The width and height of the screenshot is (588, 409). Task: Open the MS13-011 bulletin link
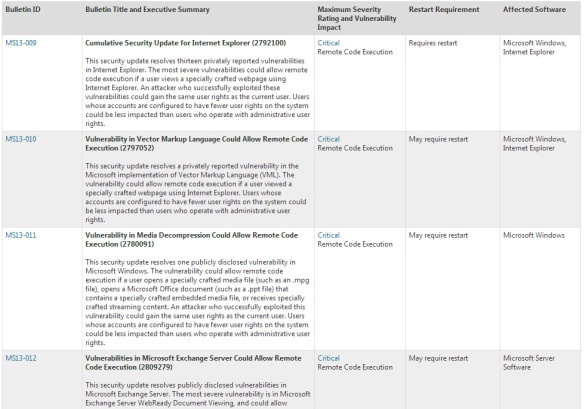coord(21,235)
